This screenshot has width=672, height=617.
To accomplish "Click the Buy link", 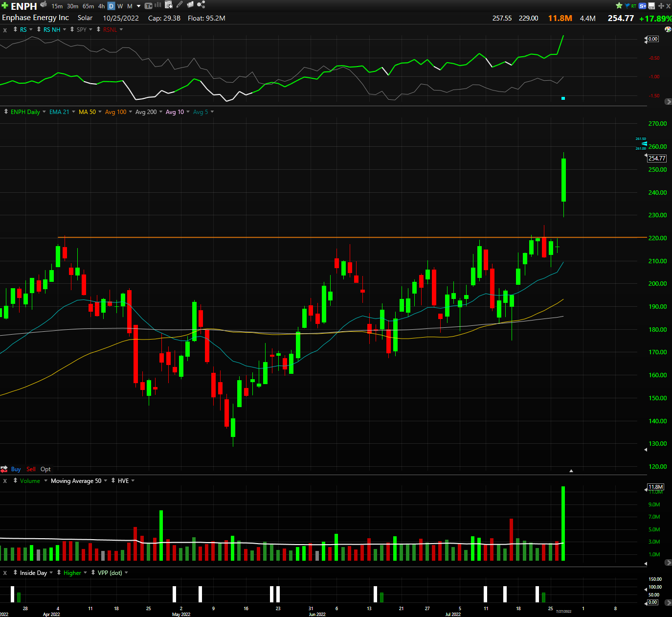I will pos(16,469).
